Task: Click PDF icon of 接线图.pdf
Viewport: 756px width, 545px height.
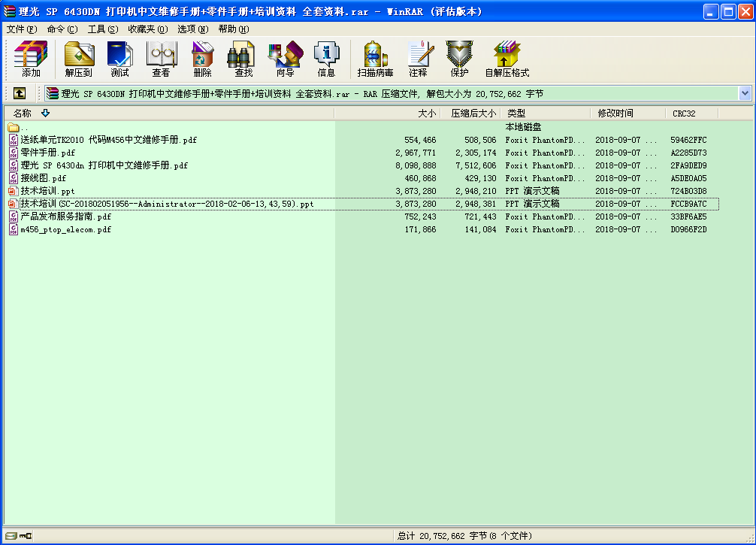Action: coord(14,178)
